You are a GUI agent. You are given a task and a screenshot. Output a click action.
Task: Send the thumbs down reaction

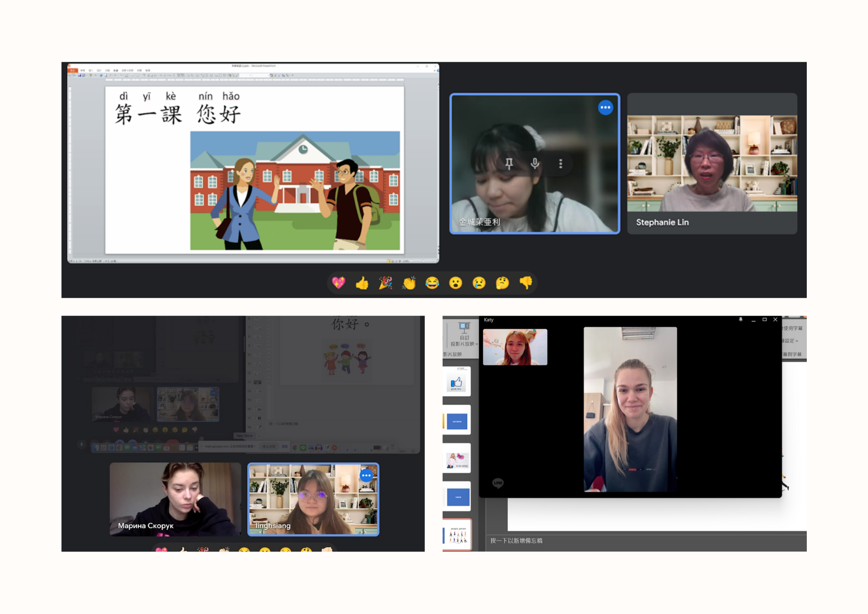526,283
